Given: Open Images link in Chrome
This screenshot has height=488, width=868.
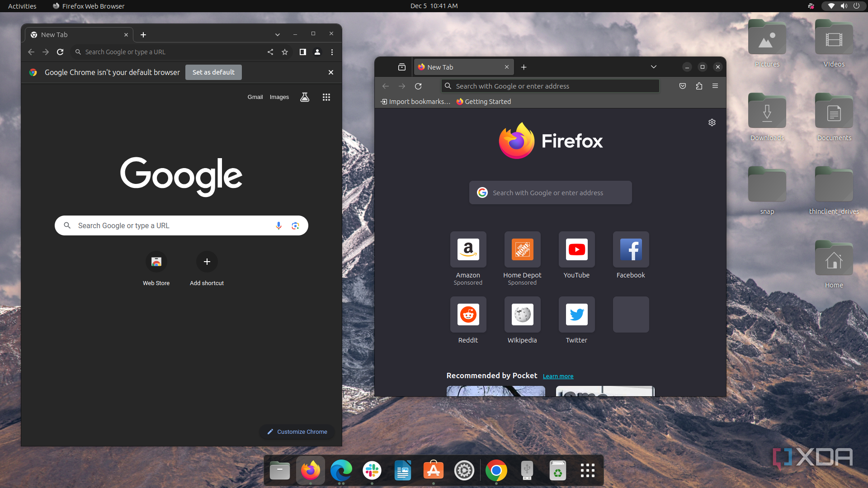Looking at the screenshot, I should 279,97.
